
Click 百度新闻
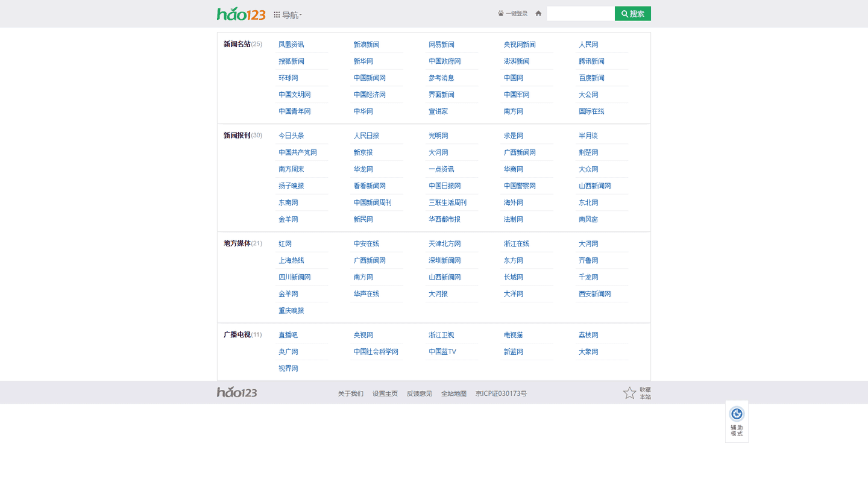(x=591, y=78)
